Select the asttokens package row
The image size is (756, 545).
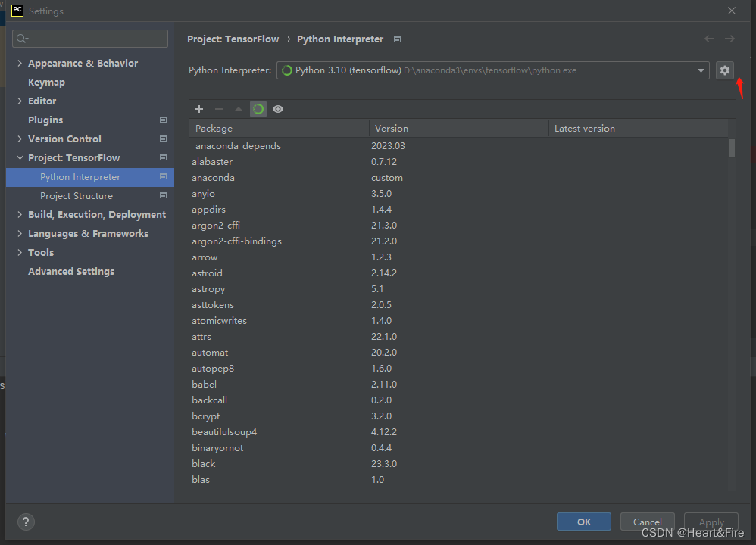click(x=458, y=304)
